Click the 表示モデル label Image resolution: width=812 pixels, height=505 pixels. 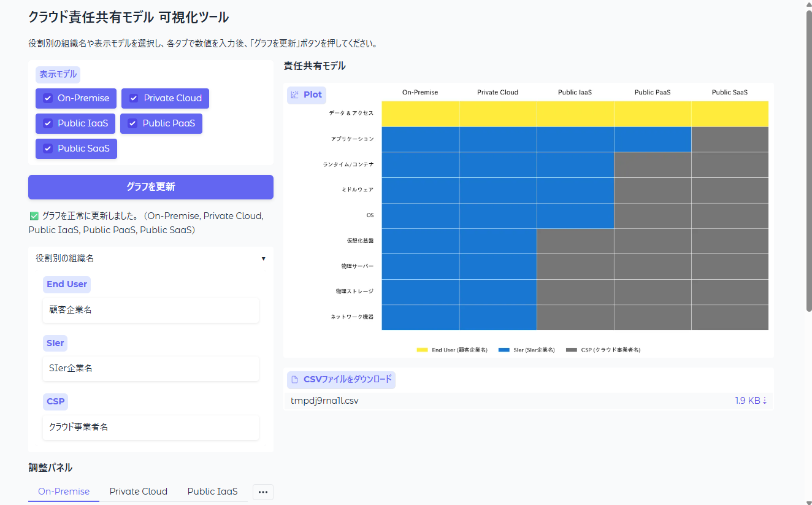click(58, 74)
